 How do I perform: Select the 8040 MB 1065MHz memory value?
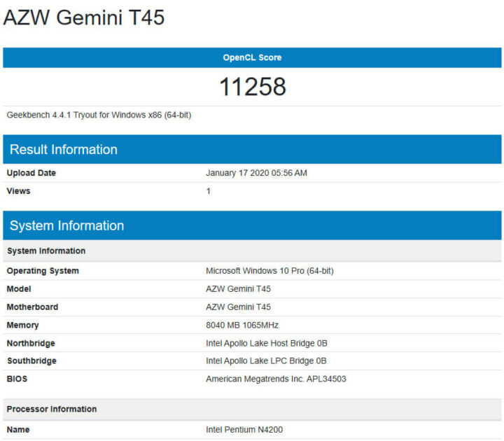[x=242, y=325]
